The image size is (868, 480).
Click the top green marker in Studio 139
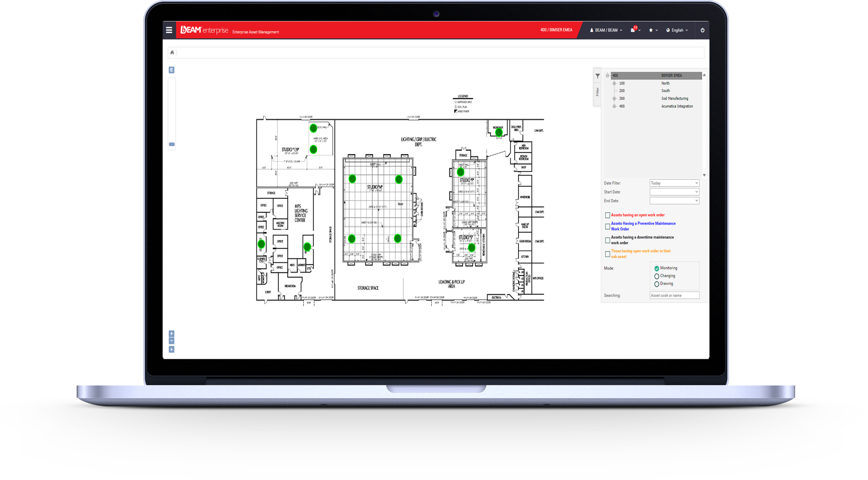click(313, 128)
